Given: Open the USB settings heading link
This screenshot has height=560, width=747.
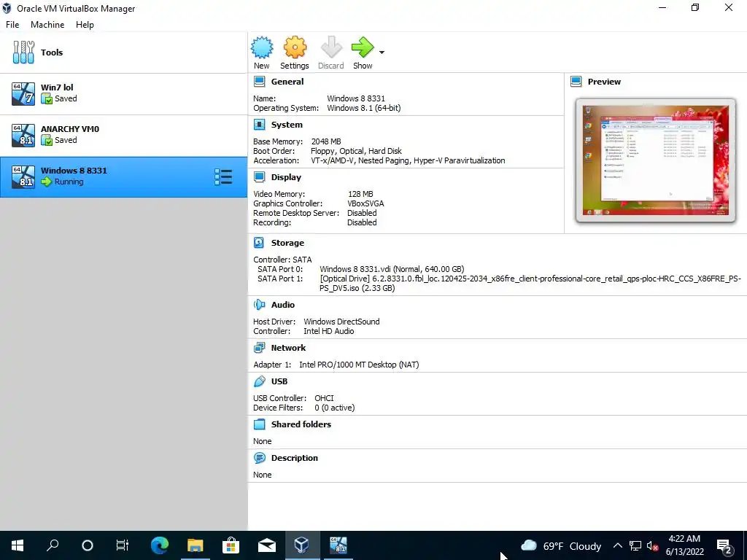Looking at the screenshot, I should (x=279, y=381).
